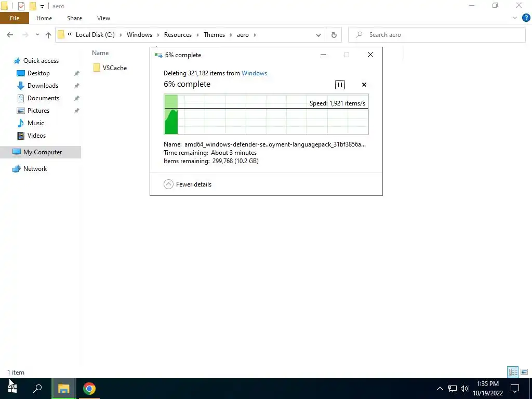Open Pictures in the navigation pane
The image size is (532, 399).
[x=38, y=111]
